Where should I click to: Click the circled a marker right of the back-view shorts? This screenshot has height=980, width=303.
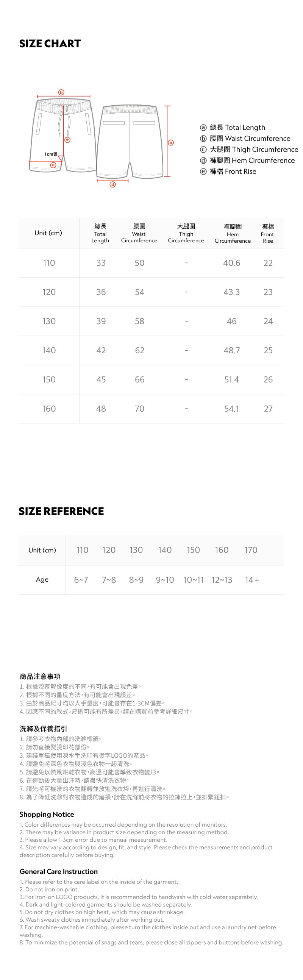[171, 143]
